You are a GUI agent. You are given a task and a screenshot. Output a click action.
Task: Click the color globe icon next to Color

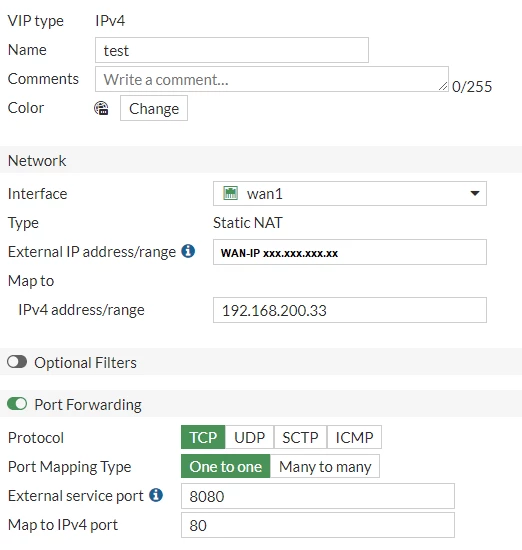point(101,108)
